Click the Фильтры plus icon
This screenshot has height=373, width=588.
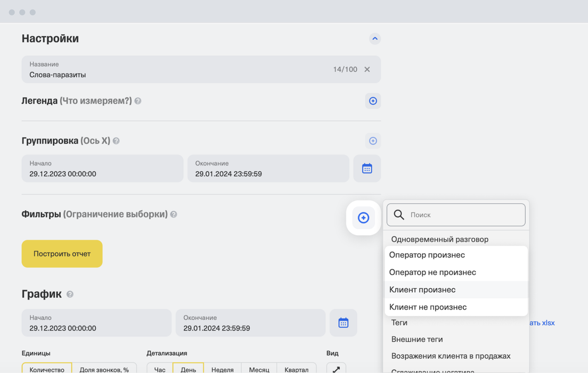point(363,218)
